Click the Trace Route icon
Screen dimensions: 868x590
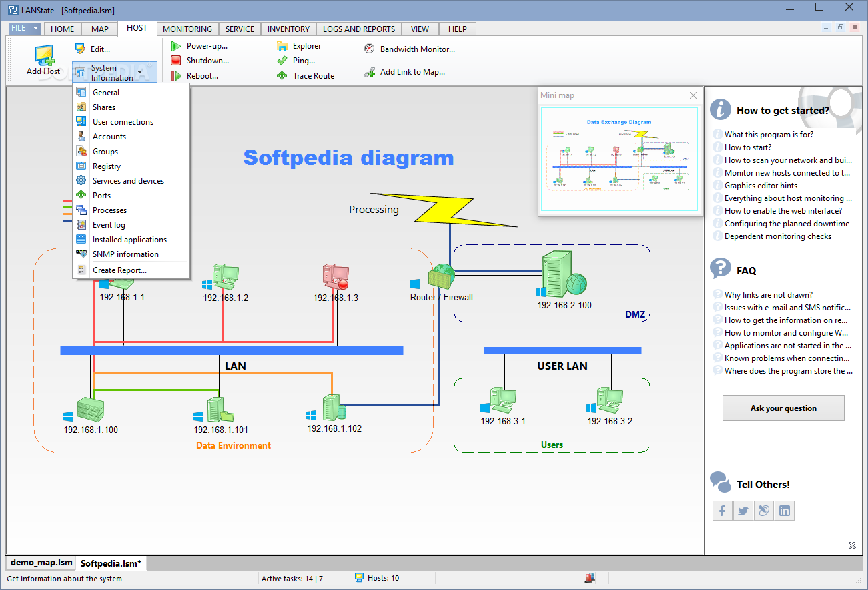(282, 76)
